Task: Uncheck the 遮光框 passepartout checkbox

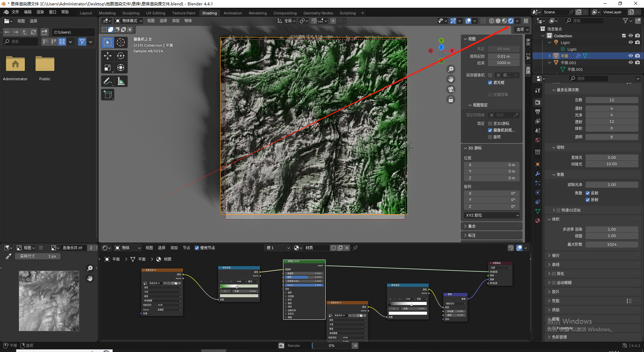Action: pos(490,83)
